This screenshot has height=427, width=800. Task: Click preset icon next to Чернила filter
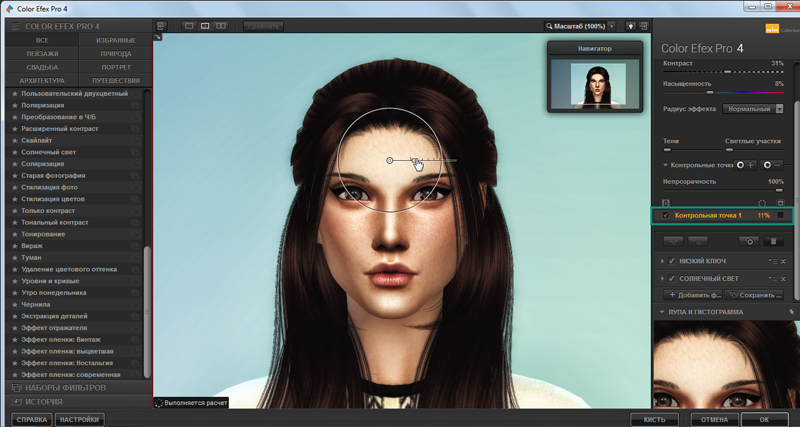click(135, 305)
